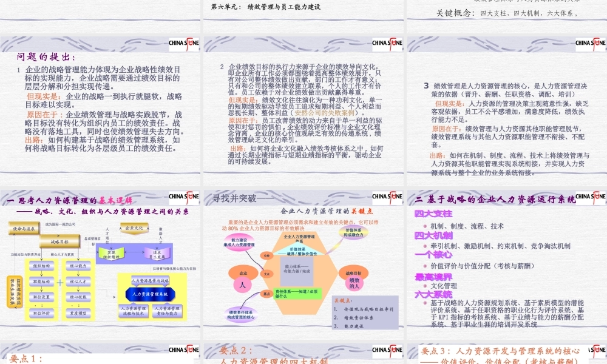Click the 战略目标 box in the logic diagram

[x=59, y=241]
